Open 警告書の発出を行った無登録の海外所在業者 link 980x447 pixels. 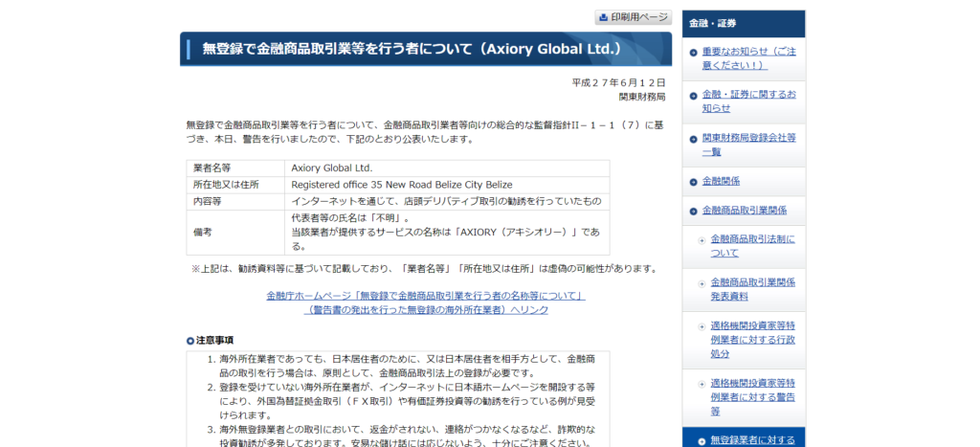[426, 309]
